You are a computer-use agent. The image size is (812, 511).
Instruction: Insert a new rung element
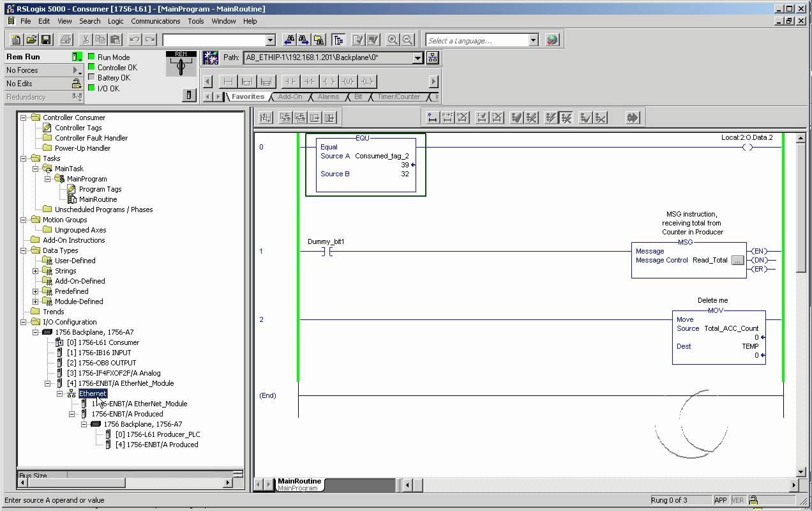(x=228, y=81)
